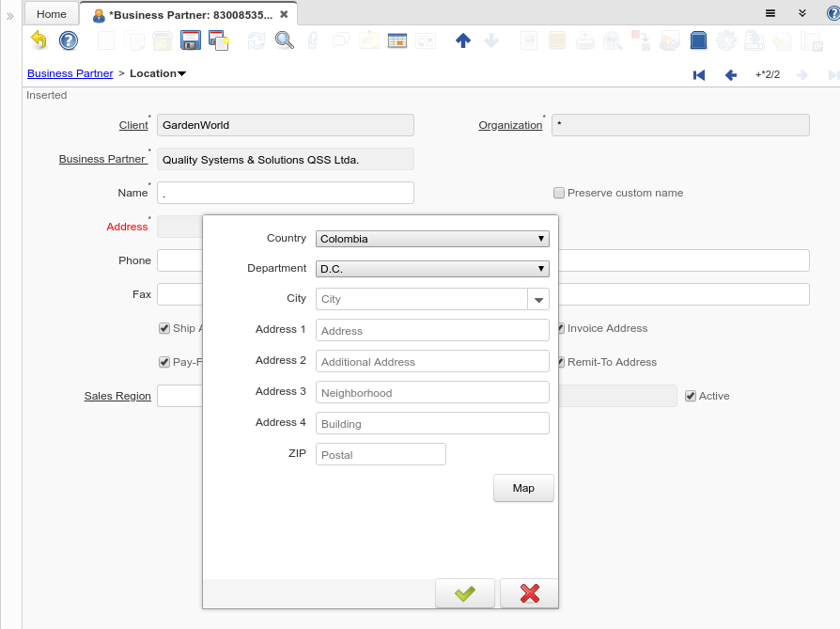The height and width of the screenshot is (629, 840).
Task: Click the Save and Create New icon
Action: (x=219, y=40)
